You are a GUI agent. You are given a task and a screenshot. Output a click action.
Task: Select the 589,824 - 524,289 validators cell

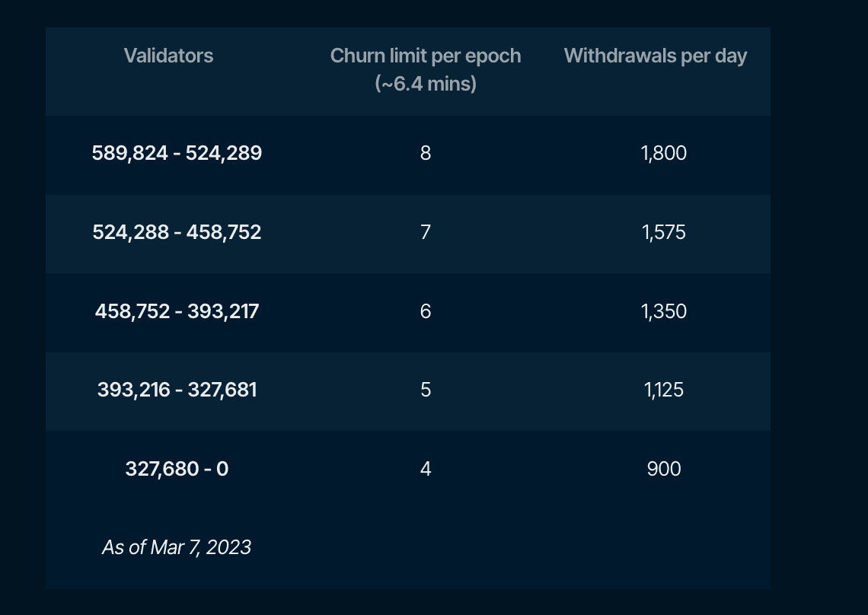click(177, 153)
